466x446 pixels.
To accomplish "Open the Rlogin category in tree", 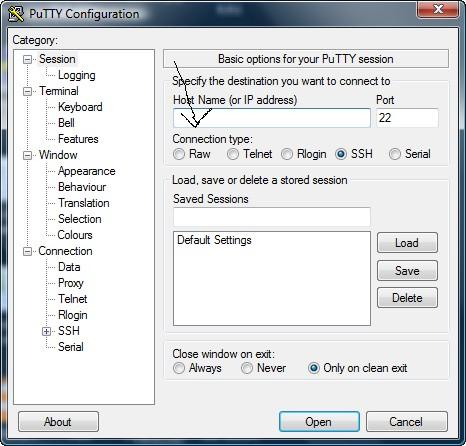I will coord(73,315).
